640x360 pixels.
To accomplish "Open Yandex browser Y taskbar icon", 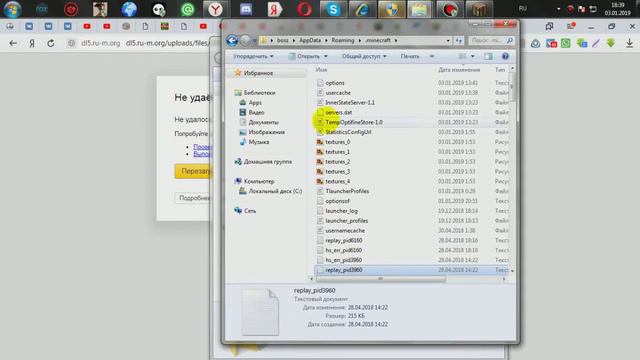I will pos(215,9).
